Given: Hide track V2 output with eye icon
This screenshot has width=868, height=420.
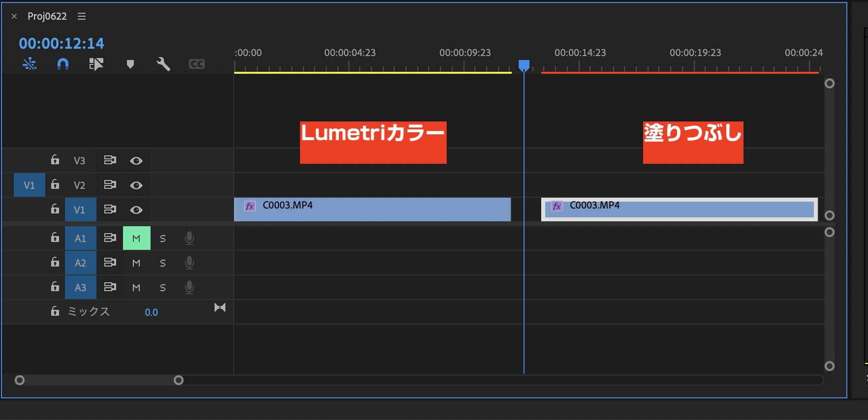Looking at the screenshot, I should [136, 185].
